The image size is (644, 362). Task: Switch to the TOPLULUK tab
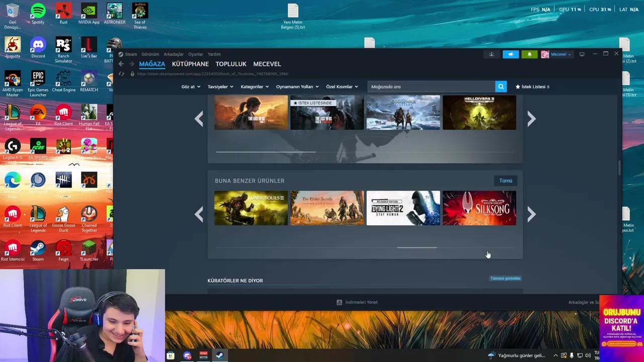[231, 64]
